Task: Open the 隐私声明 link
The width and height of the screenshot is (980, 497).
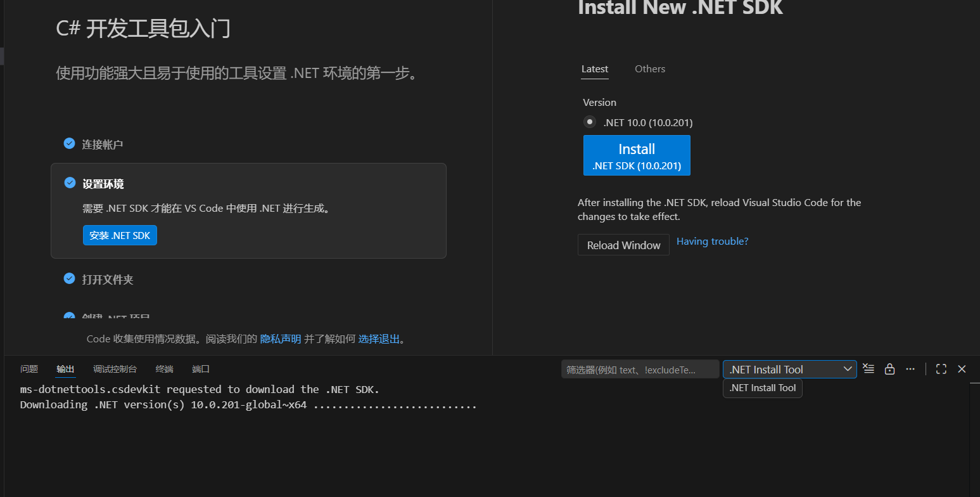Action: [x=281, y=339]
